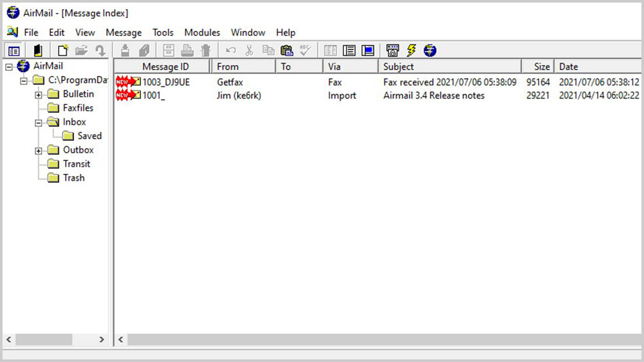Screen dimensions: 644x362
Task: Click the lined list view toolbar icon
Action: coord(349,50)
